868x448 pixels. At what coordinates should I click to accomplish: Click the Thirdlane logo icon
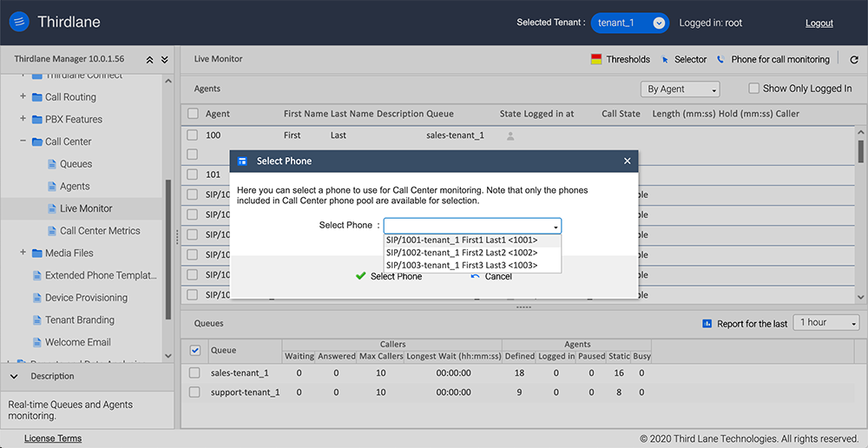(x=18, y=23)
